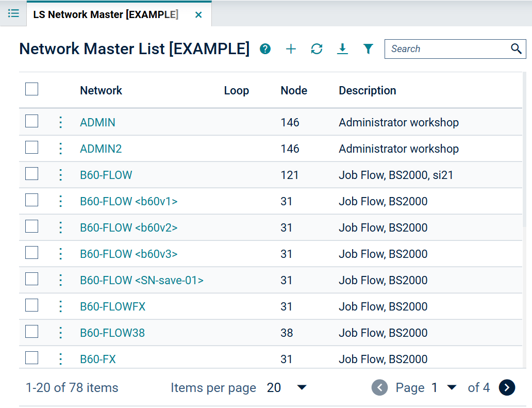The image size is (532, 408).
Task: Click '1-20 of 78 items' status text
Action: [x=72, y=388]
